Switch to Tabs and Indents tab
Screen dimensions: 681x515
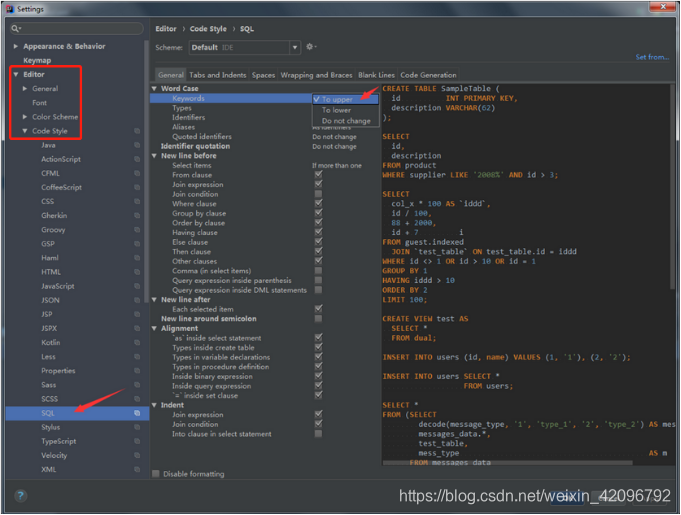click(x=218, y=75)
